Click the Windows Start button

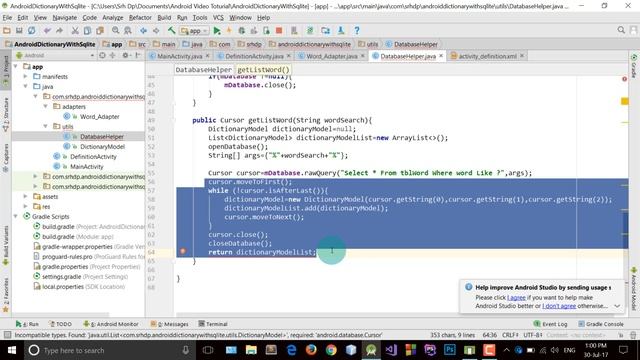[x=11, y=350]
